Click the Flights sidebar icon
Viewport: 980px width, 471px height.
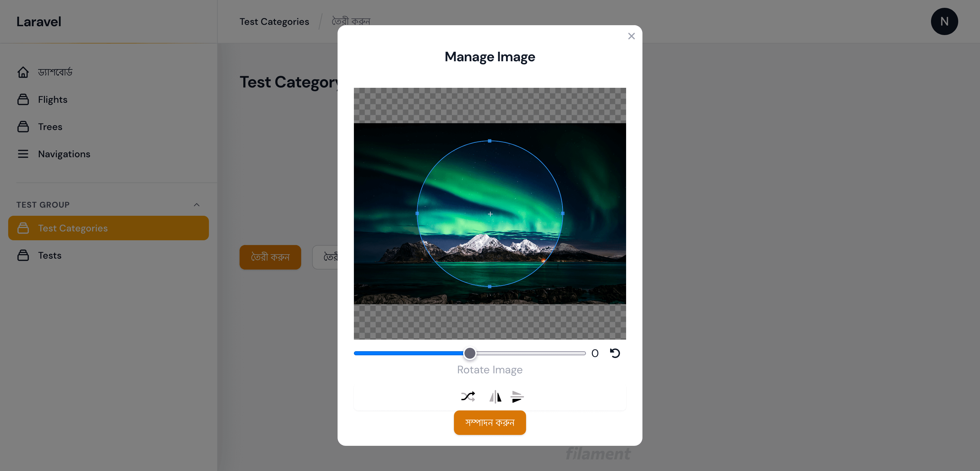[23, 99]
